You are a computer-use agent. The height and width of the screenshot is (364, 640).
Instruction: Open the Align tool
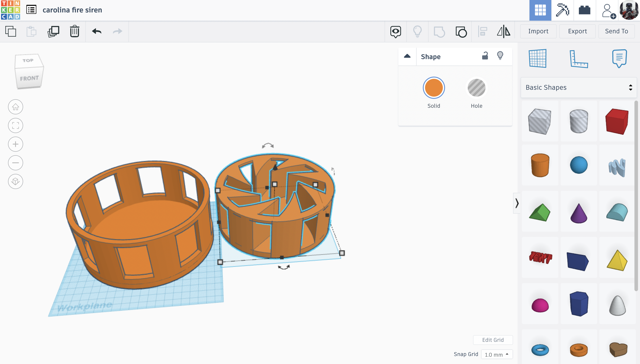coord(483,32)
